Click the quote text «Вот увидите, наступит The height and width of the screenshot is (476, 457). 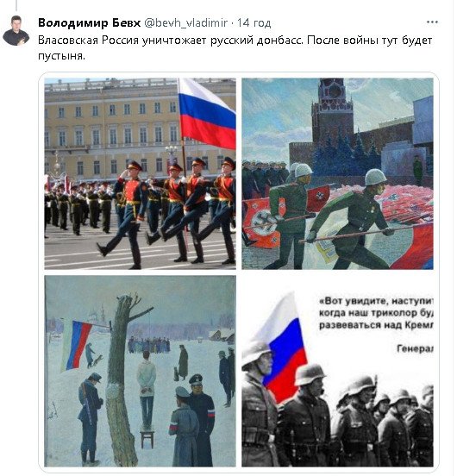(376, 302)
